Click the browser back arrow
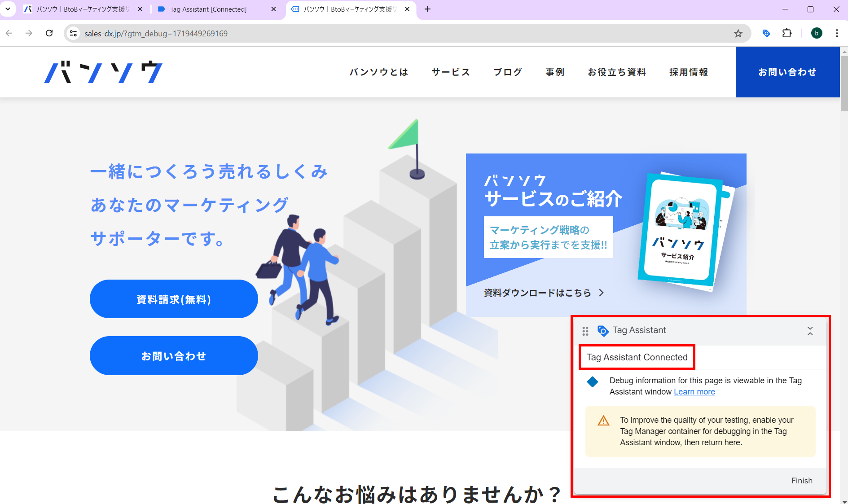 9,33
